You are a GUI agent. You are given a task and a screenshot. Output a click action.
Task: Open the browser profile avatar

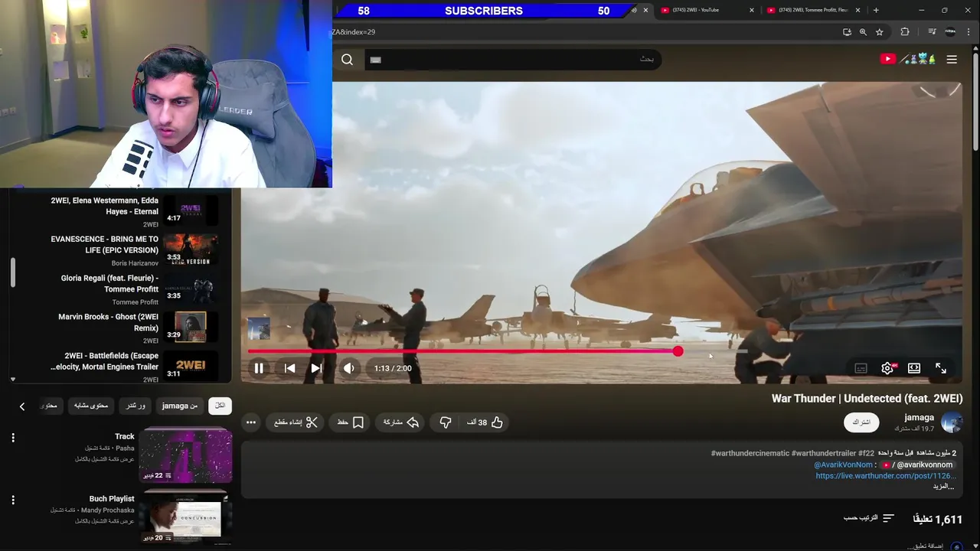pyautogui.click(x=950, y=32)
